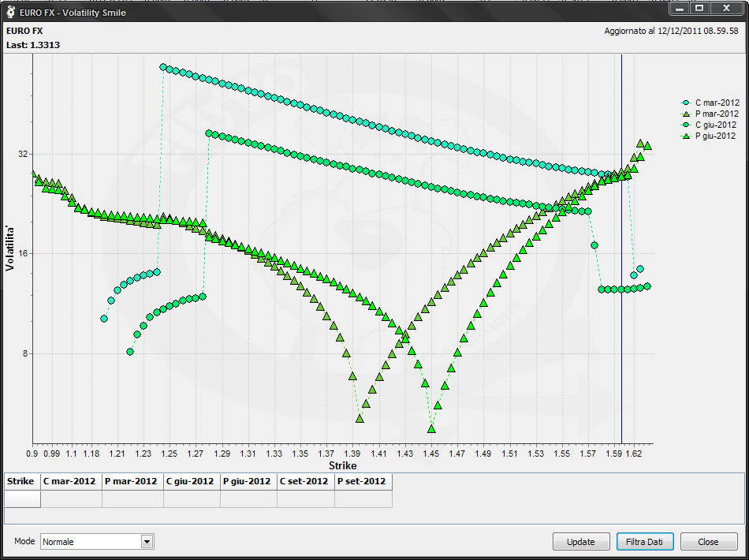Viewport: 749px width, 560px height.
Task: Click the Update button
Action: [x=581, y=541]
